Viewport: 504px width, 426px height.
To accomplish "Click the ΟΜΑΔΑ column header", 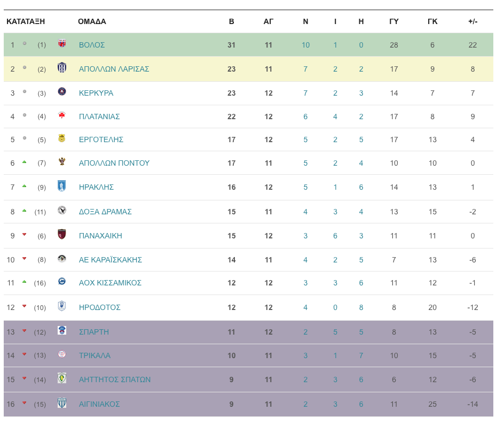I will tap(92, 21).
